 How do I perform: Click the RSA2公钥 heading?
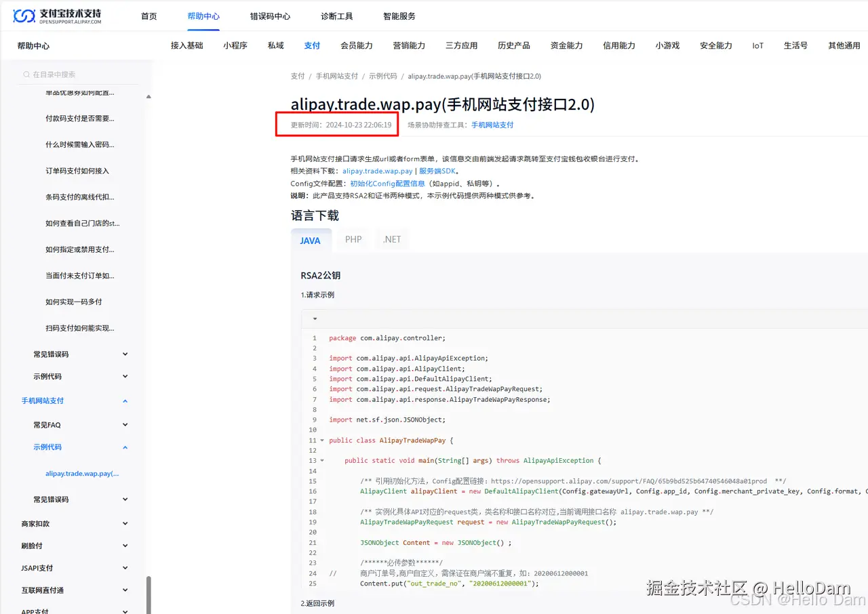(320, 276)
